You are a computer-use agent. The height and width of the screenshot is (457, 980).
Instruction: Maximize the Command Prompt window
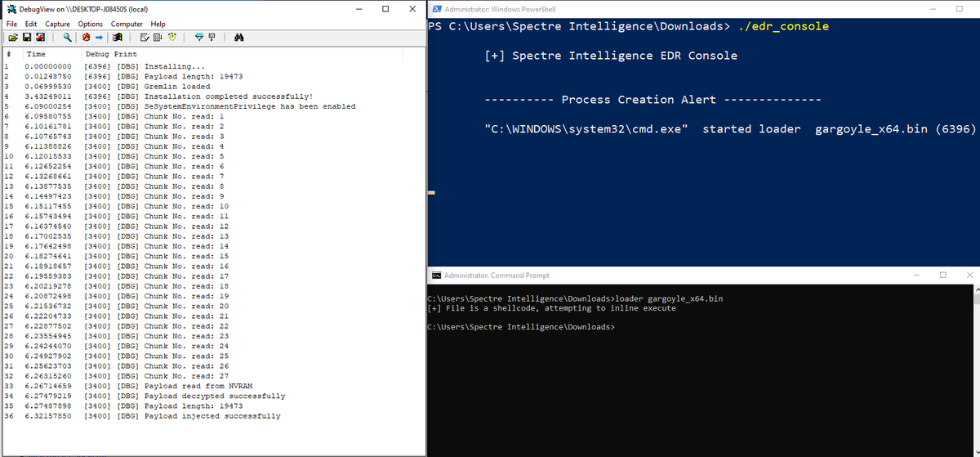point(945,276)
